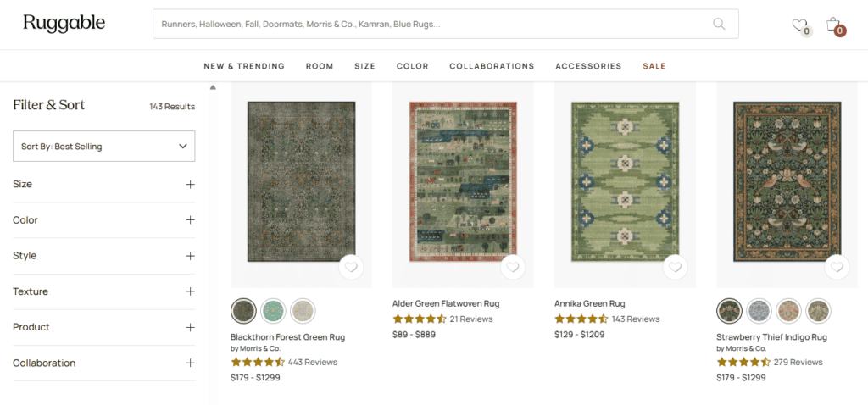The width and height of the screenshot is (868, 405).
Task: Click the $89 - $889 price text
Action: [414, 335]
